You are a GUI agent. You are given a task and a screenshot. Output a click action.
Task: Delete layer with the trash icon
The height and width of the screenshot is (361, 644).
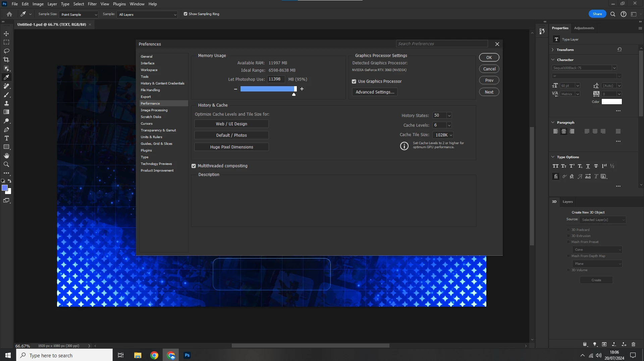coord(633,344)
